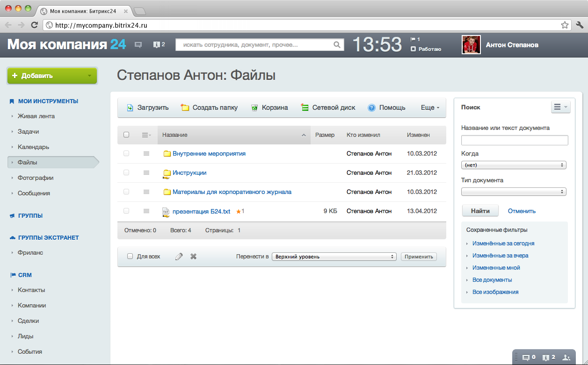
Task: Check the box for презентация Б24.txt
Action: (126, 211)
